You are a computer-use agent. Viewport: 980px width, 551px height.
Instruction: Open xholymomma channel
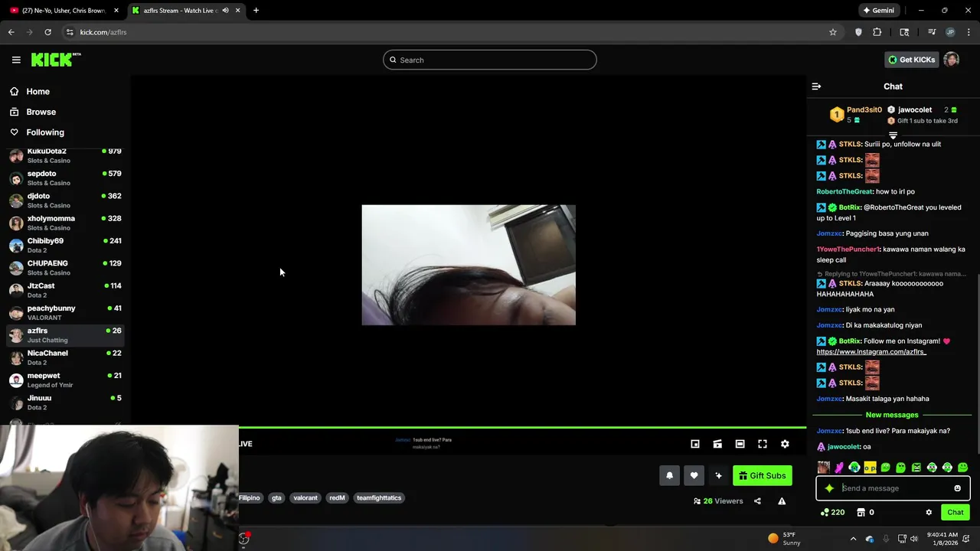click(x=65, y=223)
